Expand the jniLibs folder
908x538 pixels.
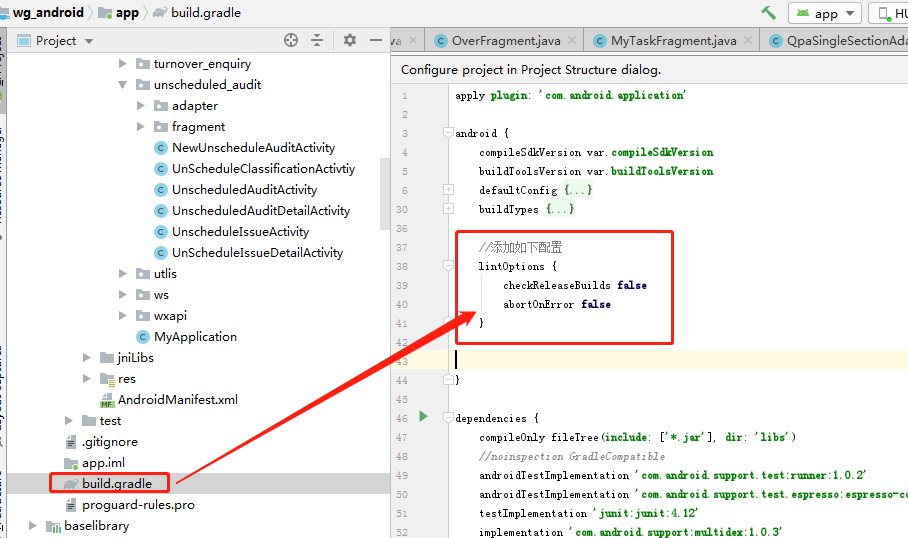pyautogui.click(x=86, y=358)
